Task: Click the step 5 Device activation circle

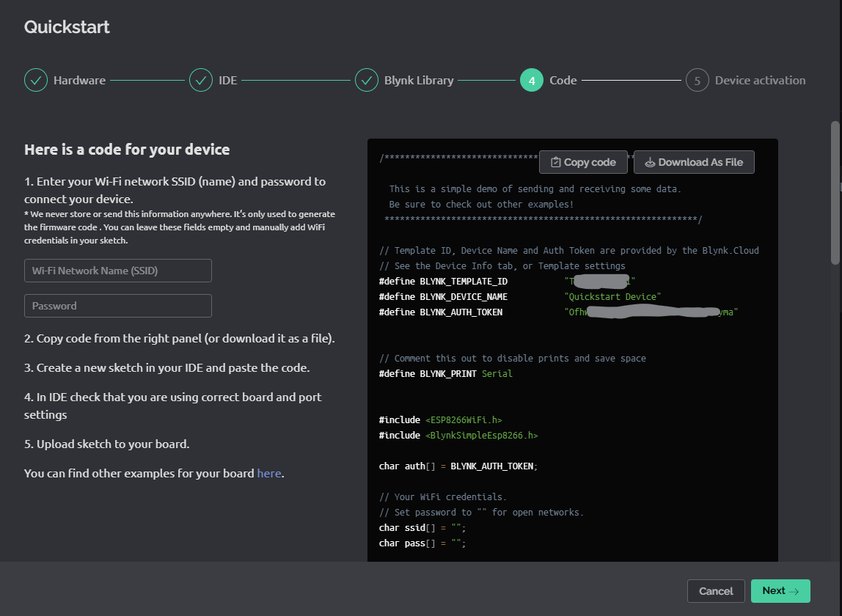Action: tap(697, 81)
